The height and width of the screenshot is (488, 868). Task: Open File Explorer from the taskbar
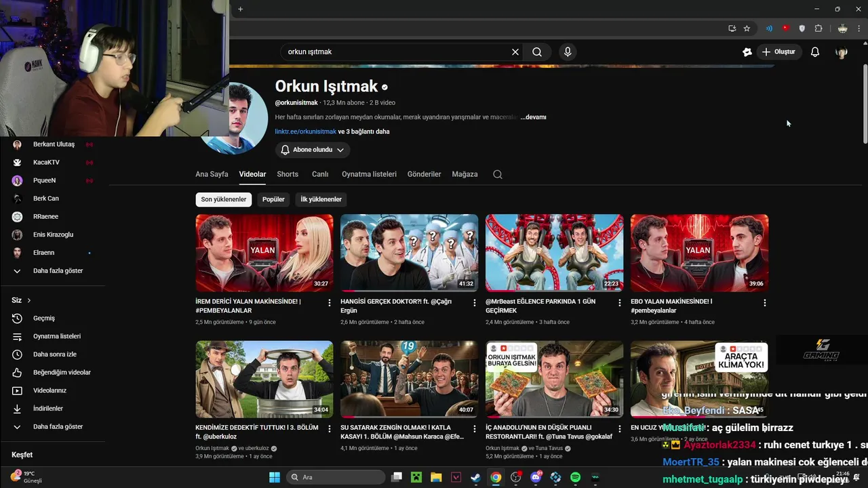pos(436,477)
